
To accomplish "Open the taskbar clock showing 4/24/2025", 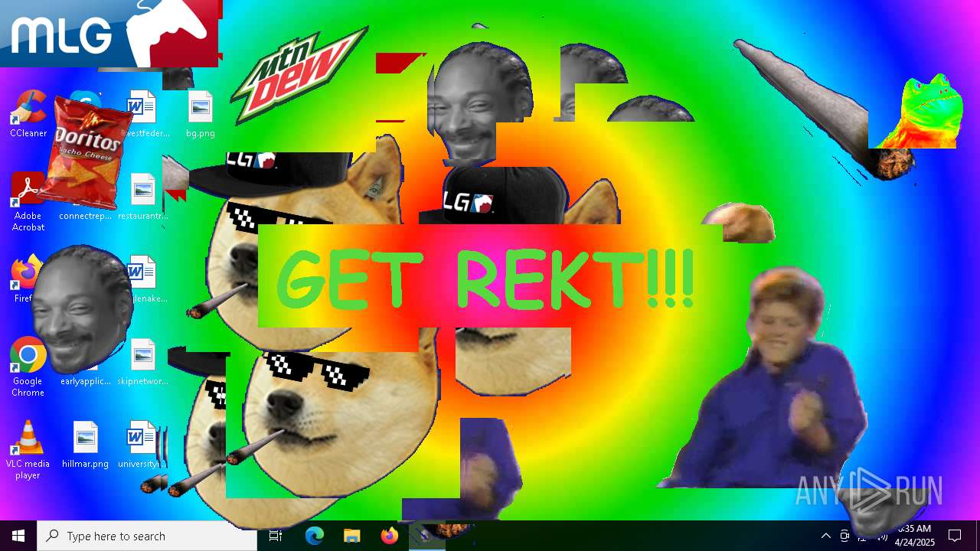I will 915,536.
